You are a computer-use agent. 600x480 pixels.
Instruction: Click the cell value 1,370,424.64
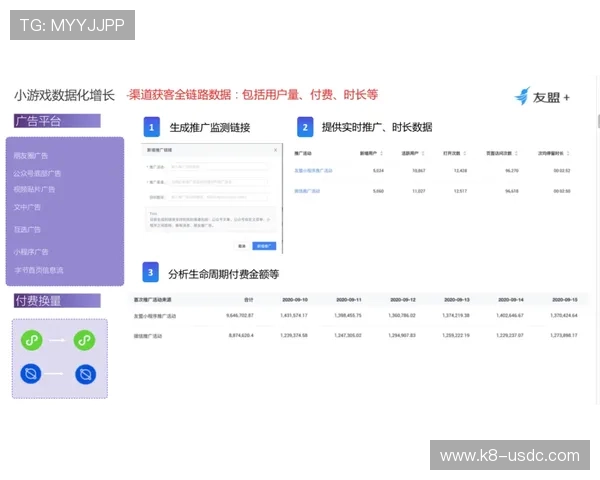(x=564, y=315)
